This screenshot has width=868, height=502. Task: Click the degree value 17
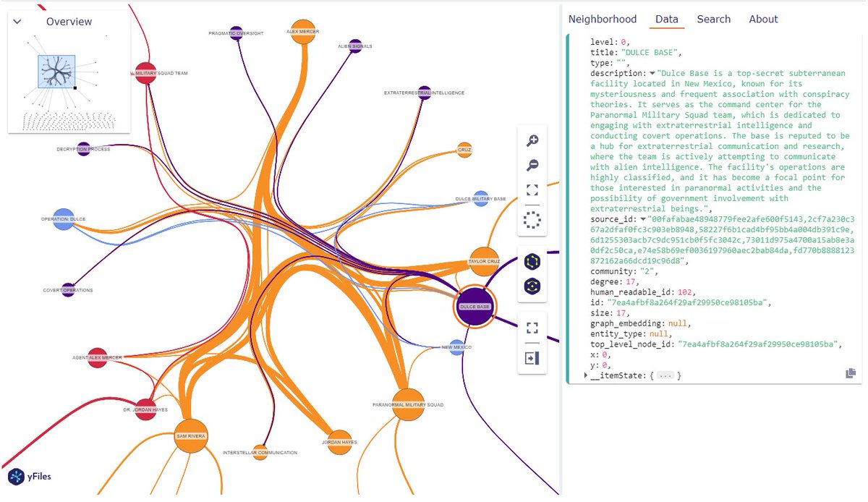tap(630, 282)
